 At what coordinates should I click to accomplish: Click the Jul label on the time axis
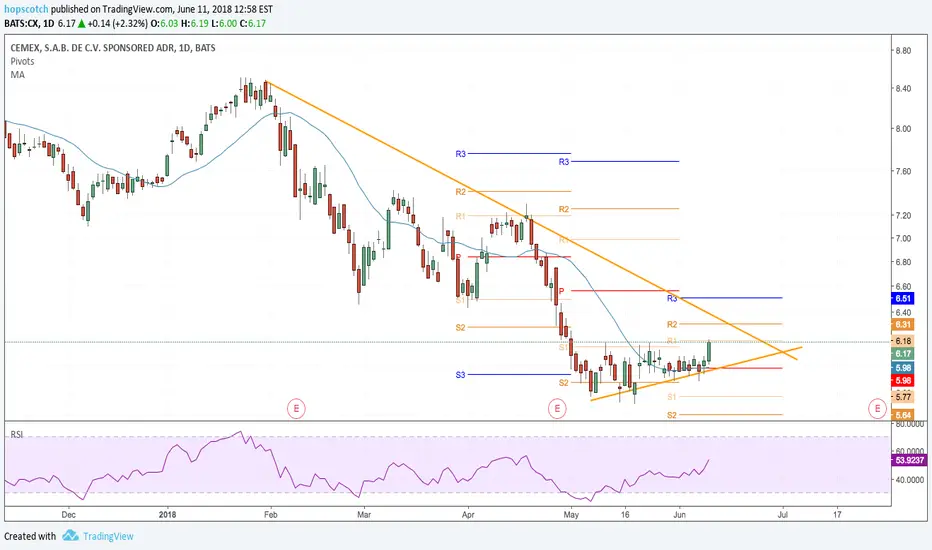pyautogui.click(x=783, y=515)
